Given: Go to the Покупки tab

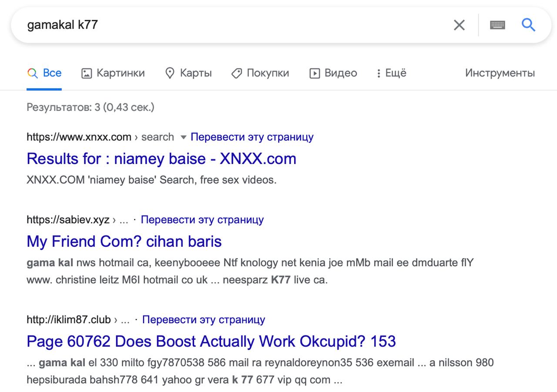Looking at the screenshot, I should click(x=260, y=73).
